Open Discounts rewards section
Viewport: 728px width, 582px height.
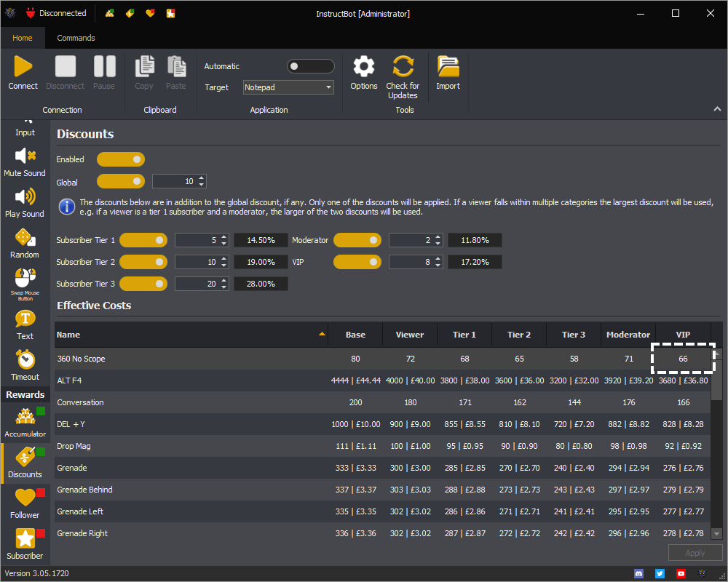click(25, 463)
